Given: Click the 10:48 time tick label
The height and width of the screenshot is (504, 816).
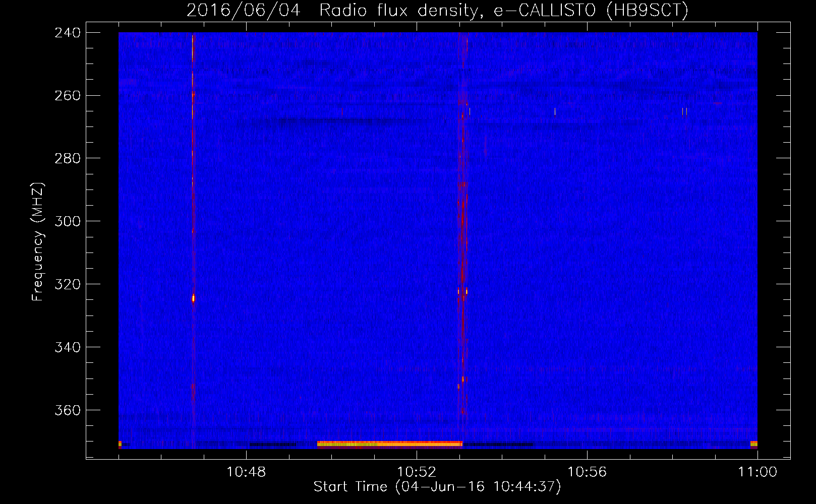Looking at the screenshot, I should pos(246,472).
